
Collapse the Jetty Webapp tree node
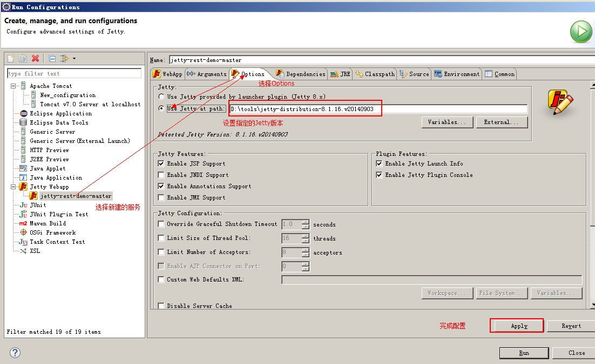point(13,187)
